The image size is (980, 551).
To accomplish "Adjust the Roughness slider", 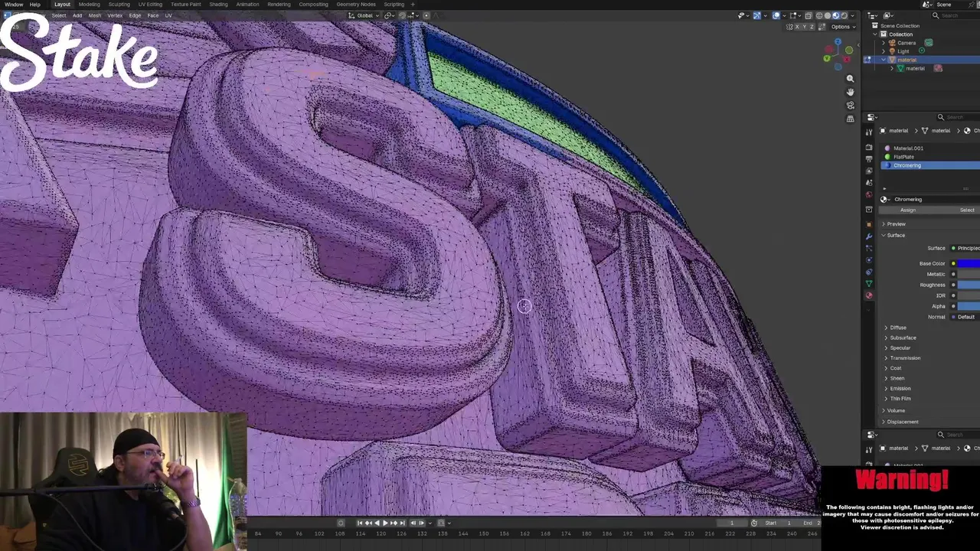I will [969, 285].
